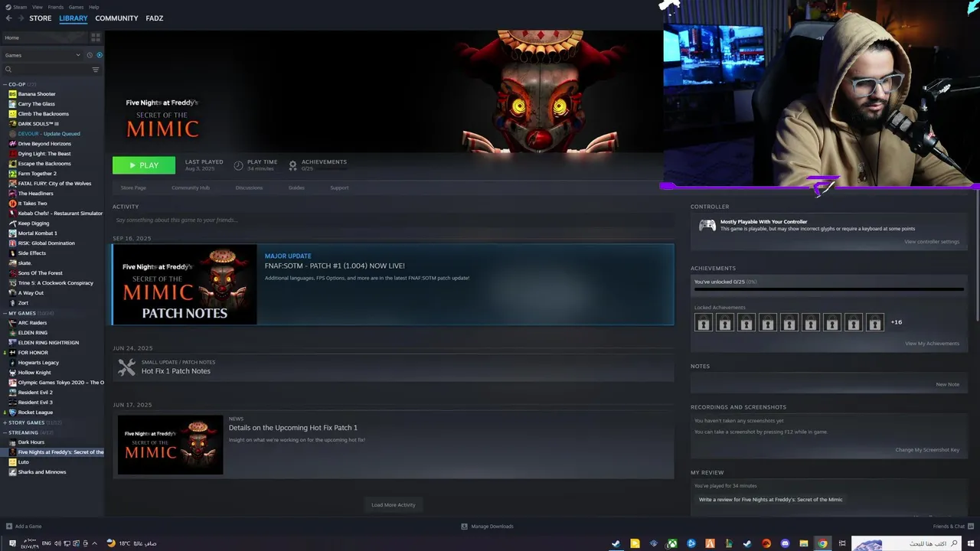Open View controller settings link
Screen dimensions: 980x551
[x=932, y=242]
